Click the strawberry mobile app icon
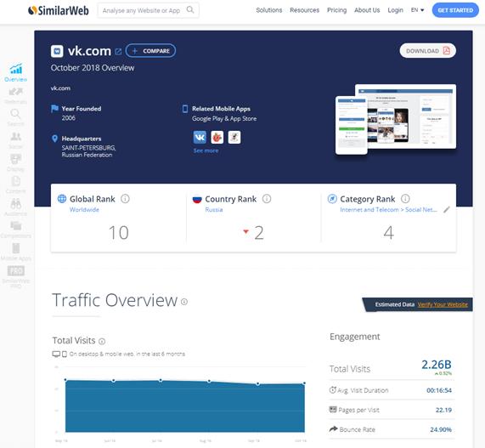 point(217,137)
